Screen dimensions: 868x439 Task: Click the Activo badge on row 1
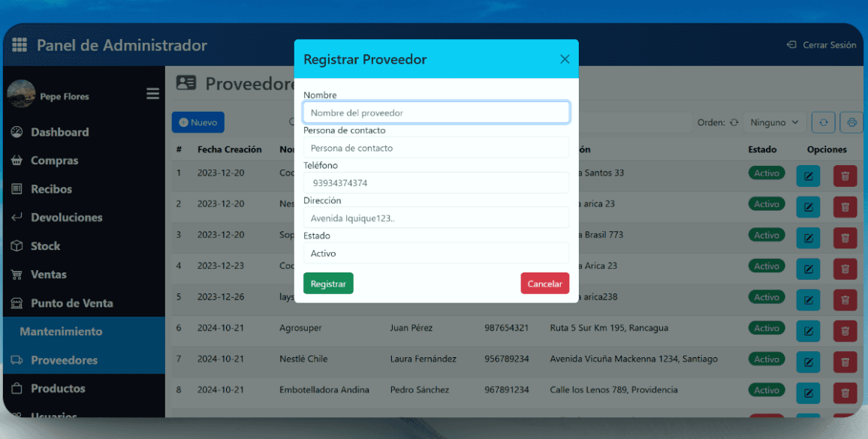click(767, 173)
